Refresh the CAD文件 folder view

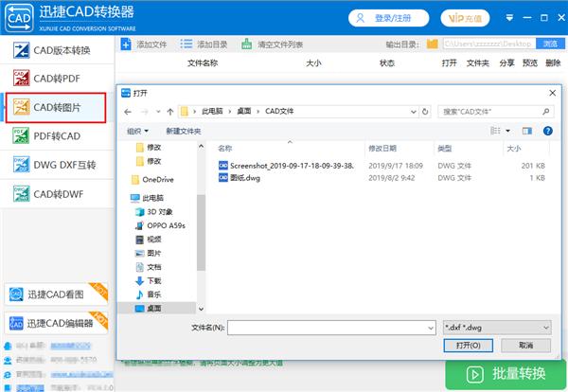(x=425, y=112)
